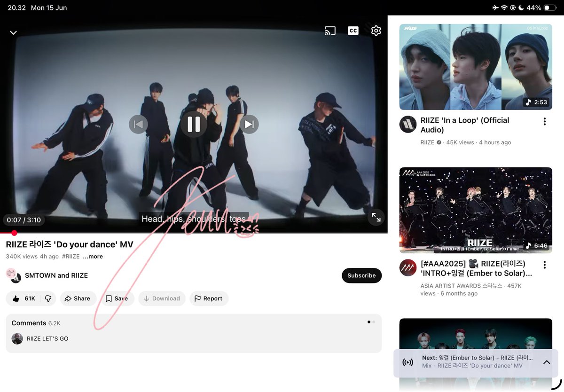
Task: Toggle closed captions with the CC button
Action: tap(353, 31)
